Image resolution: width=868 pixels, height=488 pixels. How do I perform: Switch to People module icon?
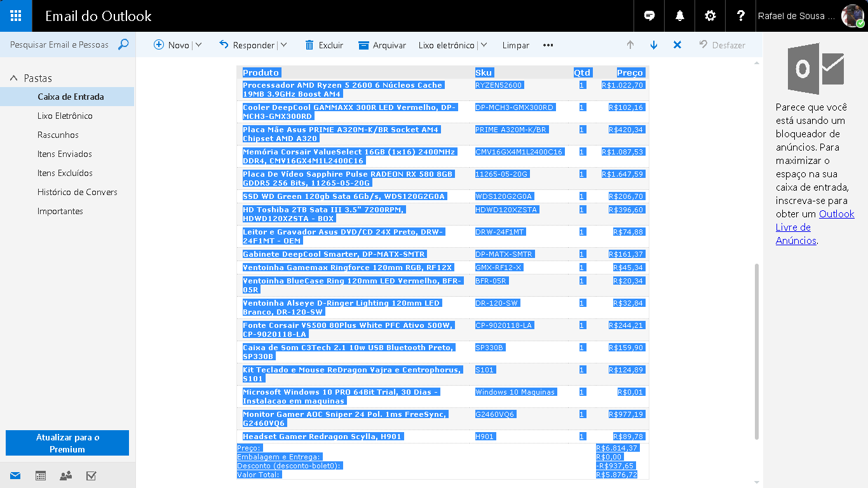[65, 475]
